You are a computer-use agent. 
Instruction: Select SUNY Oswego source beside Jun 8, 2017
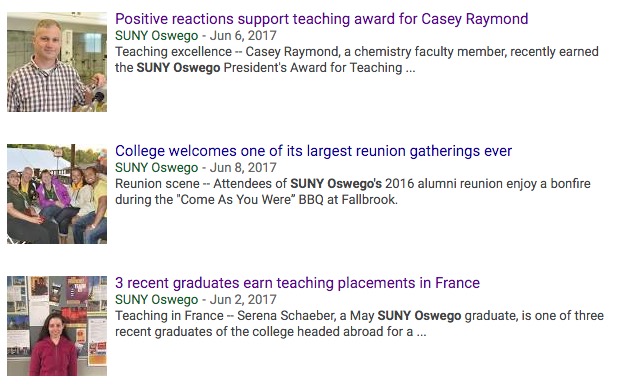click(157, 168)
